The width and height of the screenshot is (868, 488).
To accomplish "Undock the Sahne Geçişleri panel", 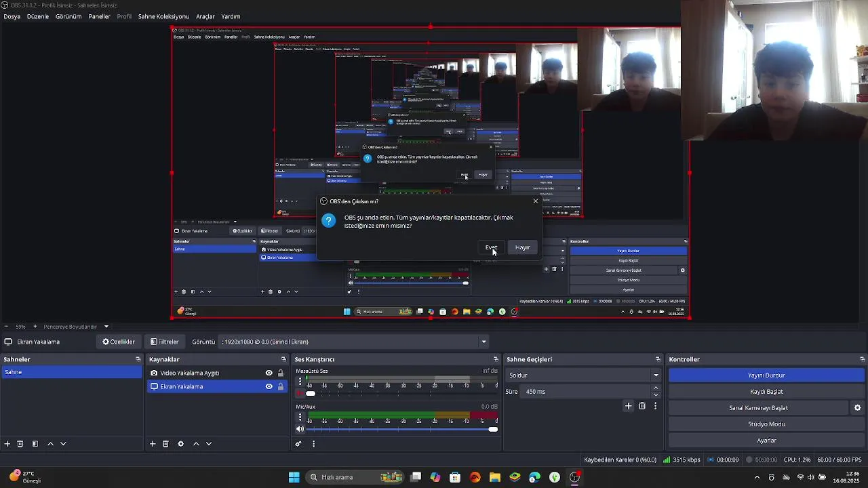I will coord(658,359).
